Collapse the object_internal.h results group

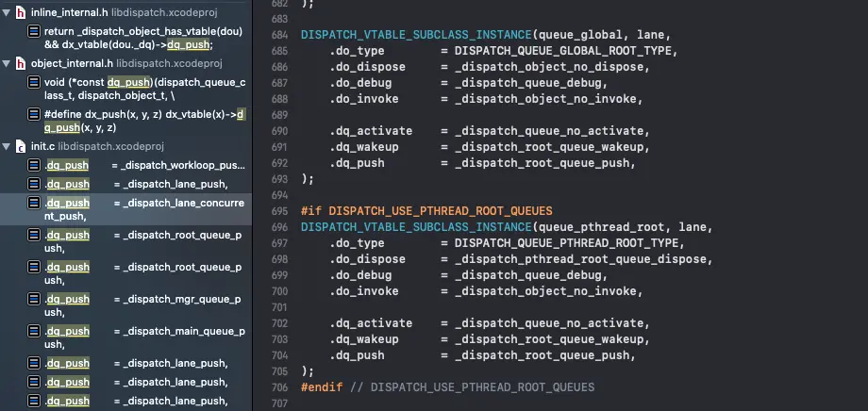click(x=6, y=63)
